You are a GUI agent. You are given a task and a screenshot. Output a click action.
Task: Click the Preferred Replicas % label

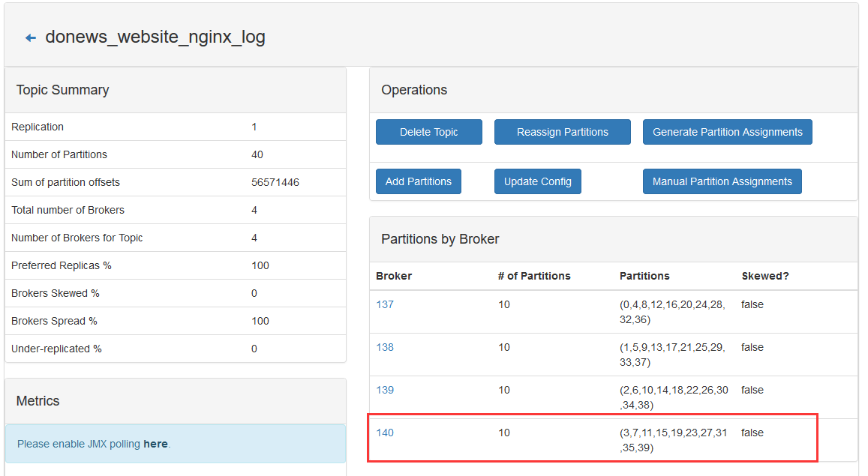click(x=61, y=265)
